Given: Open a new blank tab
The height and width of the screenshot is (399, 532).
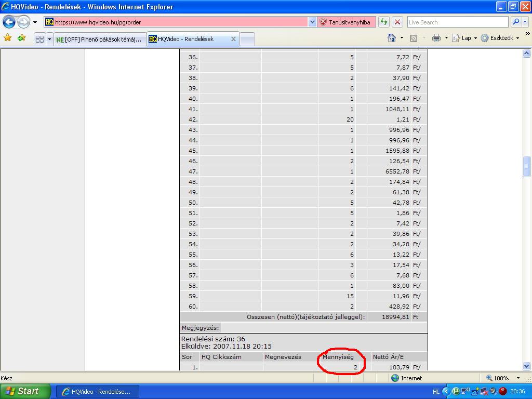Looking at the screenshot, I should coord(247,39).
